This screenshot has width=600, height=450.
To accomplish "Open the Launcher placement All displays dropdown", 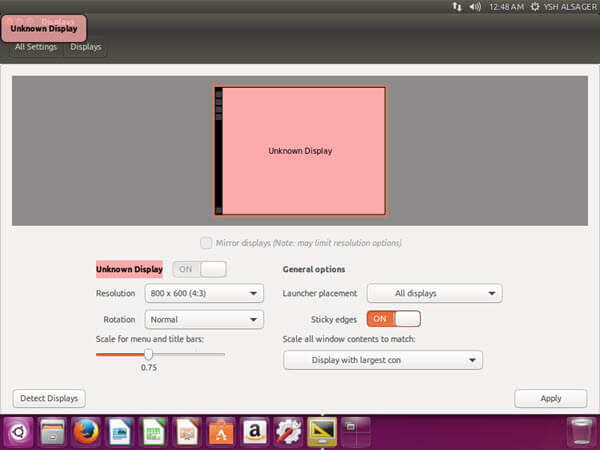I will point(435,293).
